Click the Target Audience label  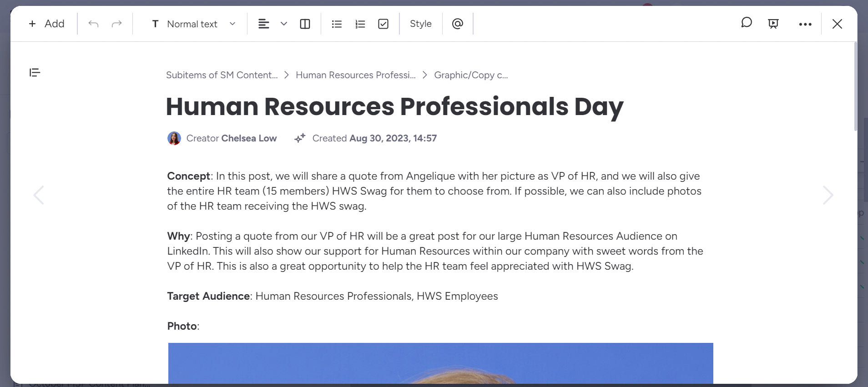click(208, 296)
